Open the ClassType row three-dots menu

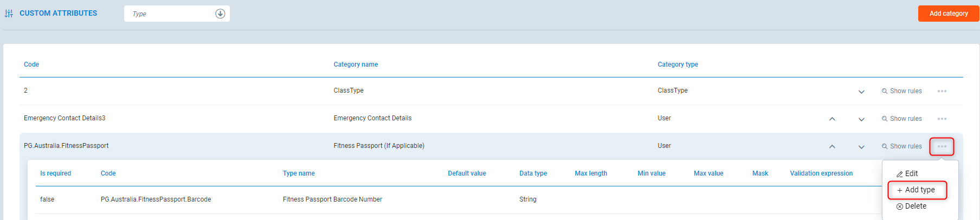tap(942, 91)
